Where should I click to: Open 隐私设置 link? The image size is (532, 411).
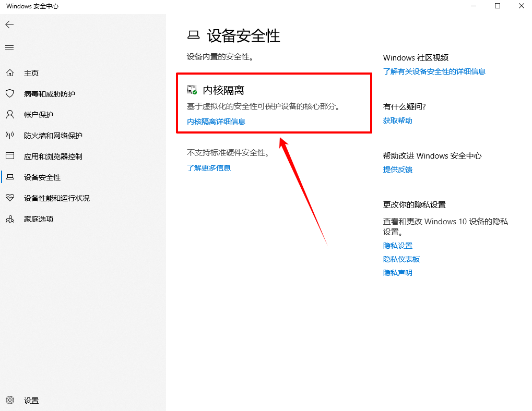398,246
